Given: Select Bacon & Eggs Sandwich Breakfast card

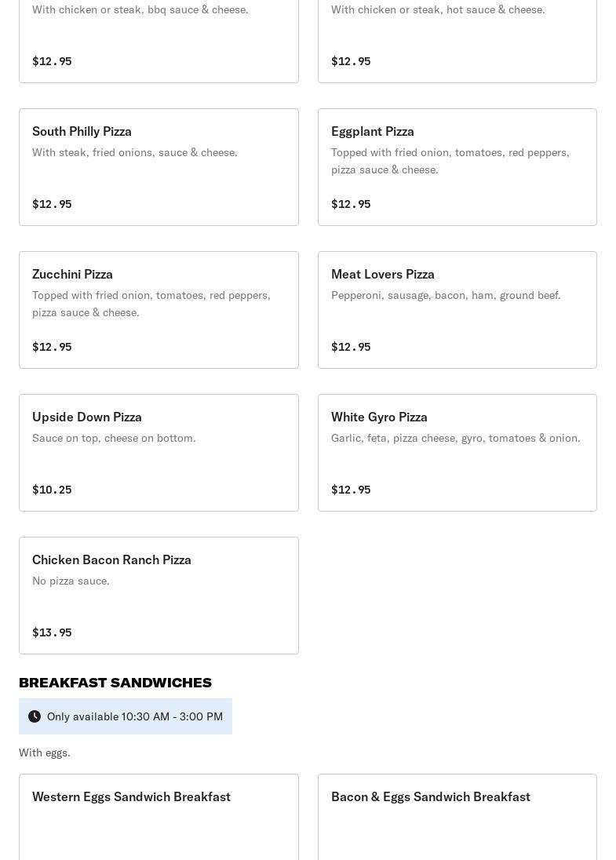Looking at the screenshot, I should 457,817.
